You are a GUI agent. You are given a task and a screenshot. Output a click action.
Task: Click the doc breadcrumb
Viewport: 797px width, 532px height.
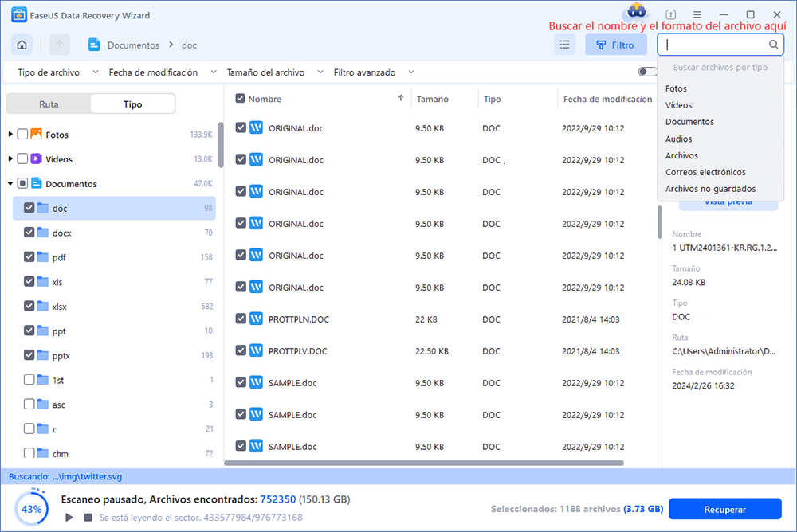point(189,45)
